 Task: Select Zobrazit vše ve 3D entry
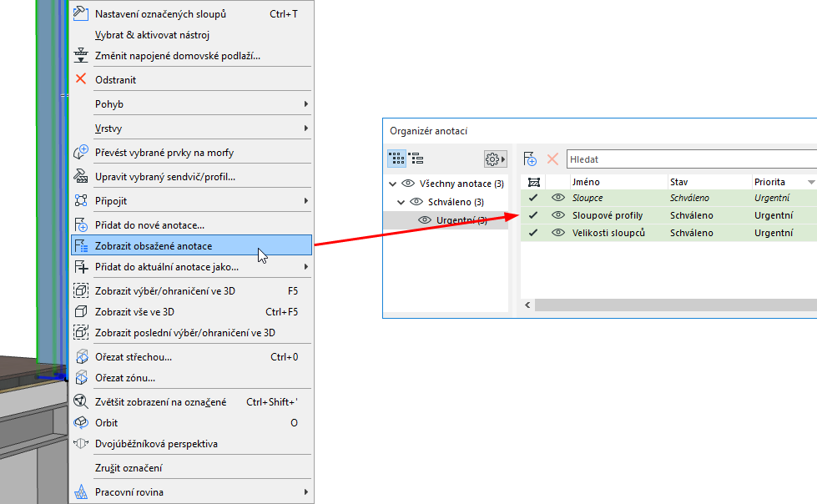pos(191,312)
